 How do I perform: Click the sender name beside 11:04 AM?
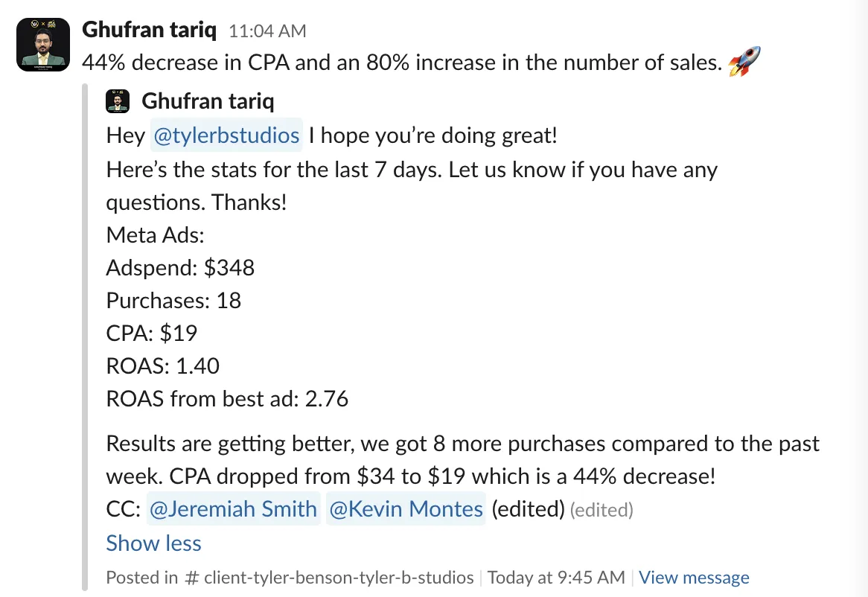tap(149, 29)
